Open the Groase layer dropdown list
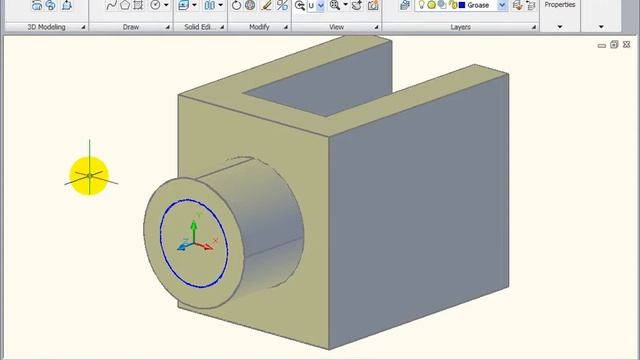The image size is (640, 360). point(502,5)
